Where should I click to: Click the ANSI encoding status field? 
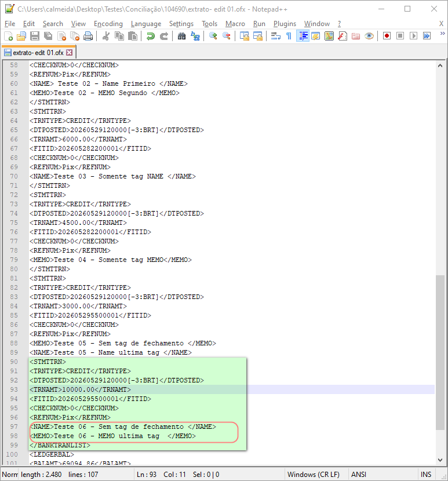click(358, 474)
